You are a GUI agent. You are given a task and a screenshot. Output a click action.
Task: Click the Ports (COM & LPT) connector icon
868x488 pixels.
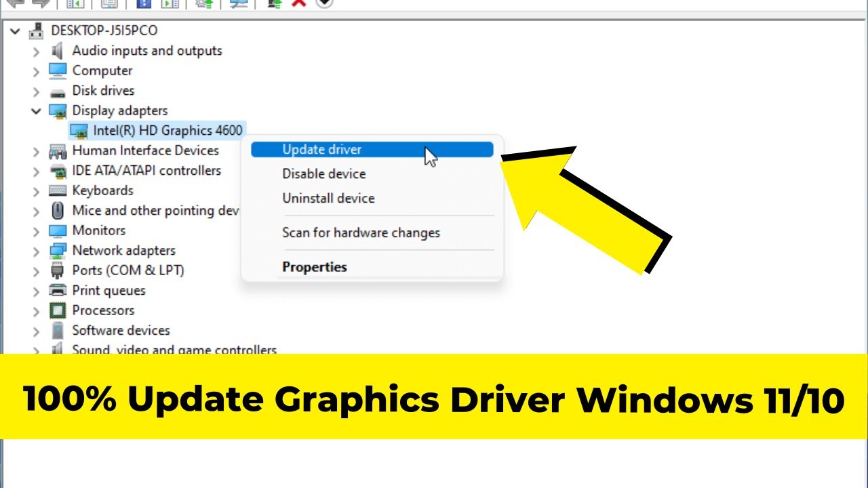point(58,270)
